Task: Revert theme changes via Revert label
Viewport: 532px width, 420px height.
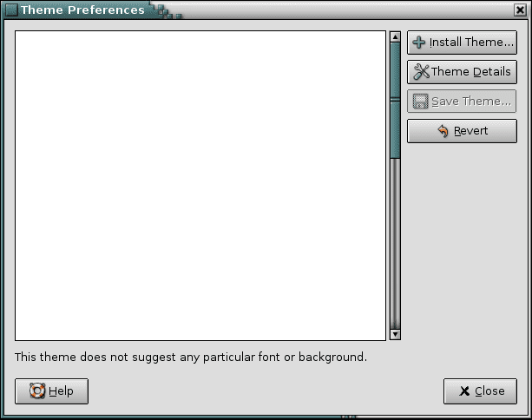Action: tap(471, 131)
